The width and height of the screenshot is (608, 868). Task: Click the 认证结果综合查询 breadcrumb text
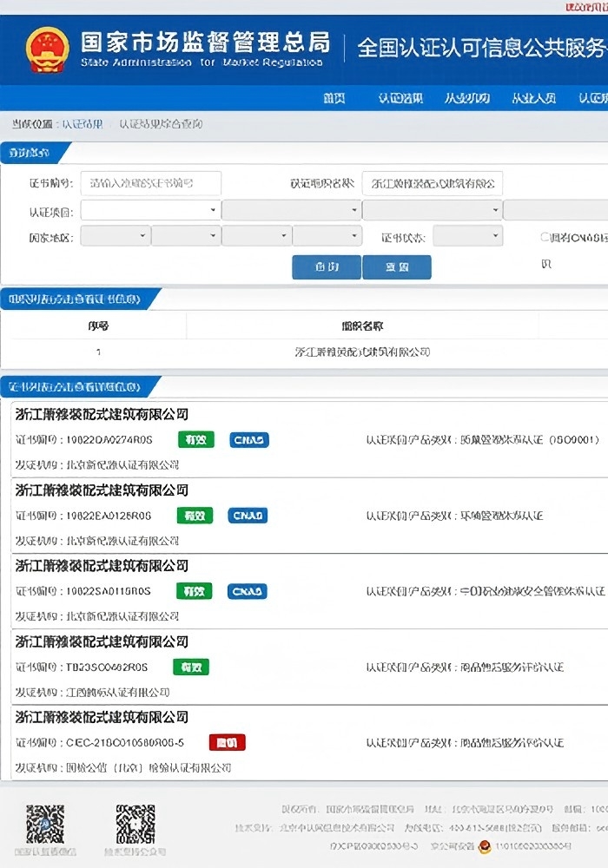coord(161,124)
